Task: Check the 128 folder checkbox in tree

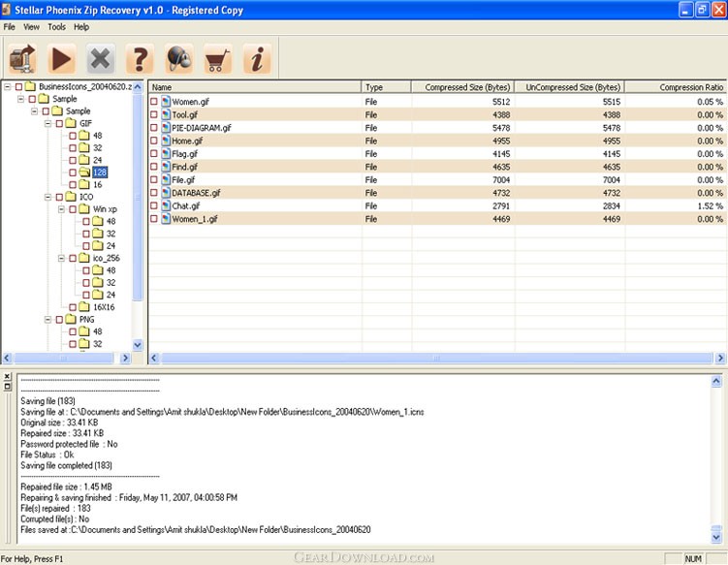Action: (x=73, y=173)
